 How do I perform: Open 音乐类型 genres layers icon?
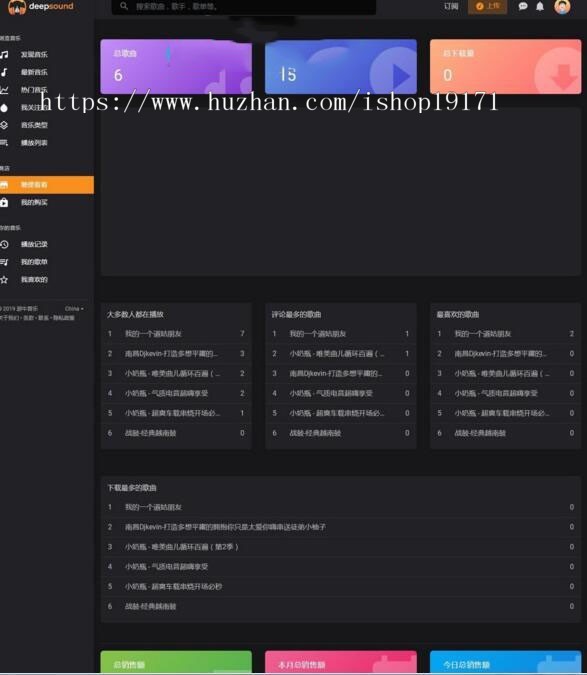(4, 125)
